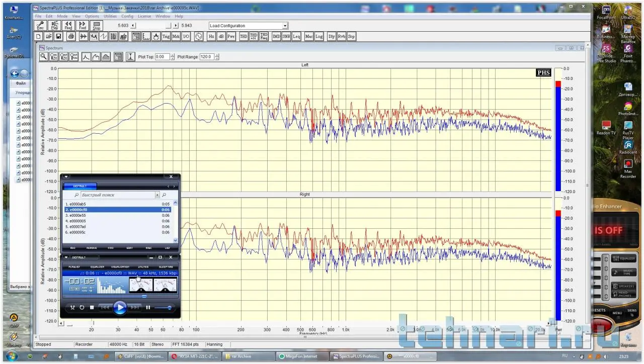Click the VISUALIZATION link in AIMP player
The height and width of the screenshot is (364, 644).
[120, 267]
